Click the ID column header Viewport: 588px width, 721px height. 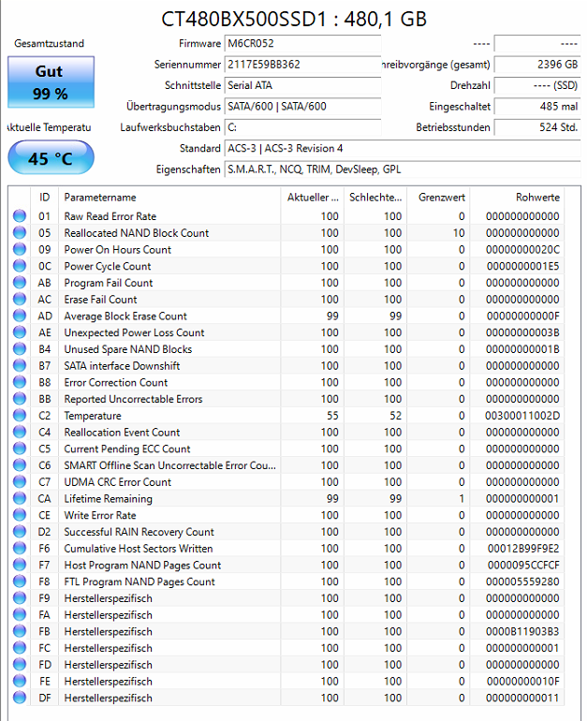tap(45, 198)
